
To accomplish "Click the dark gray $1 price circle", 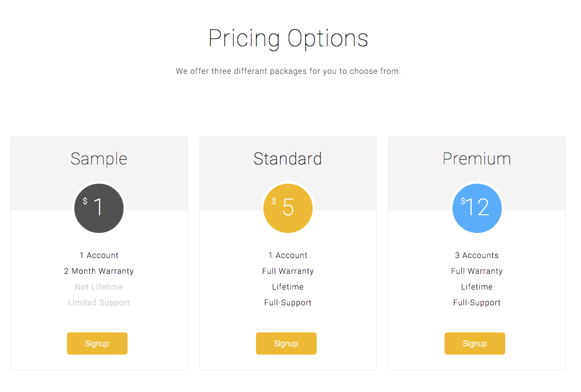I will click(x=99, y=208).
